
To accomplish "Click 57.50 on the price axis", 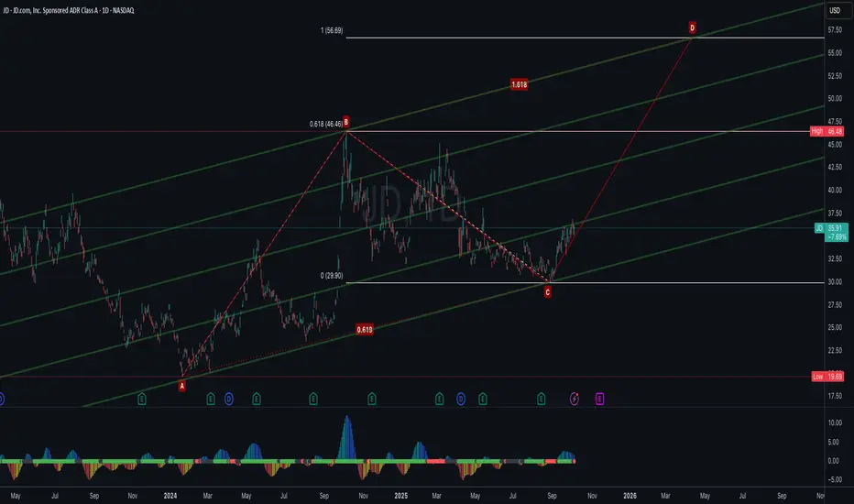I will click(835, 30).
